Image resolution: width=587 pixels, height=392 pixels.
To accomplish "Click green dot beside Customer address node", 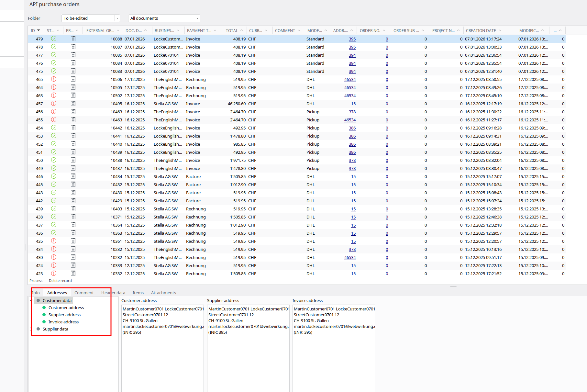I will tap(44, 308).
